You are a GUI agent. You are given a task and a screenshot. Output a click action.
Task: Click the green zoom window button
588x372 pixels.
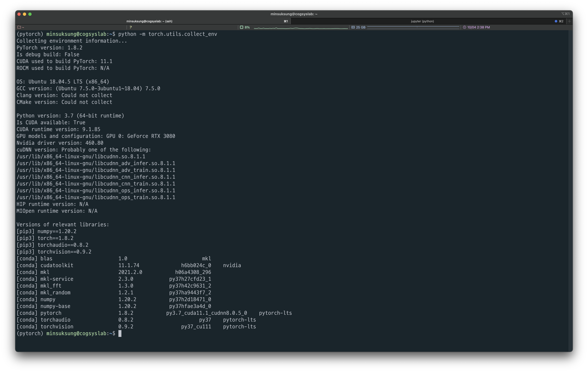tap(30, 14)
